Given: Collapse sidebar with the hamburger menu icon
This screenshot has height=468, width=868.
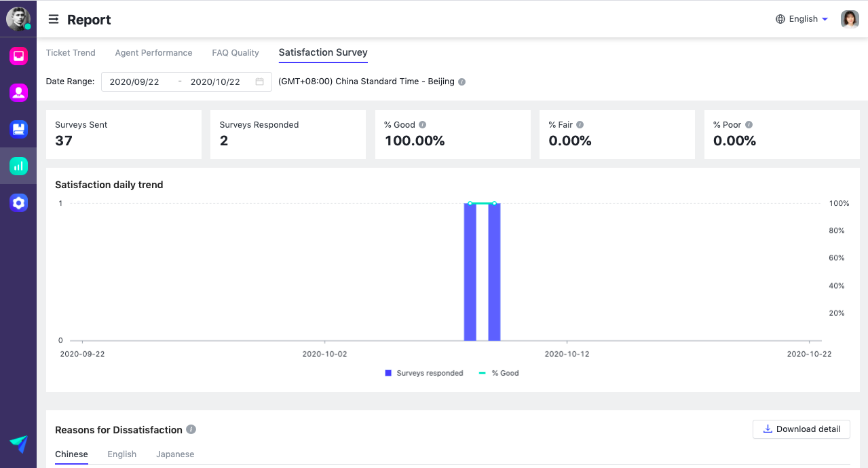Looking at the screenshot, I should point(53,20).
